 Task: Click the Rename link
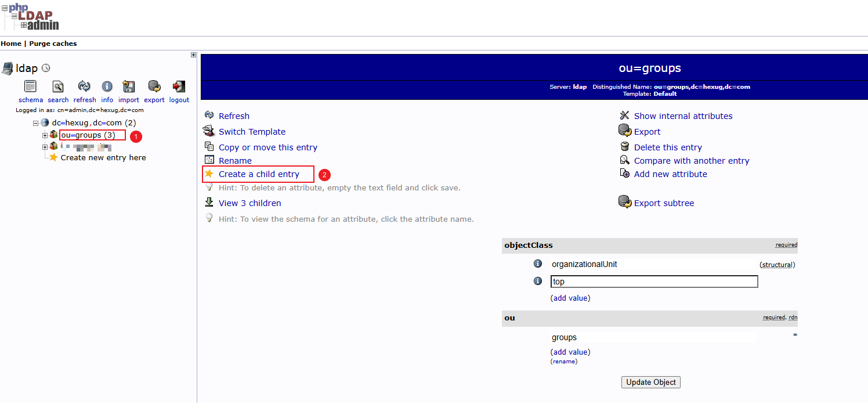235,161
